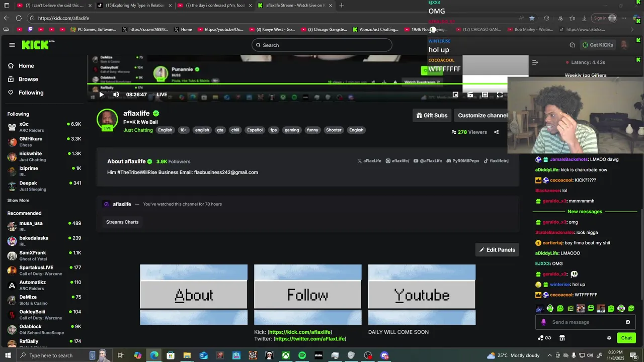The width and height of the screenshot is (644, 362).
Task: Click Get KICKs button
Action: point(598,45)
